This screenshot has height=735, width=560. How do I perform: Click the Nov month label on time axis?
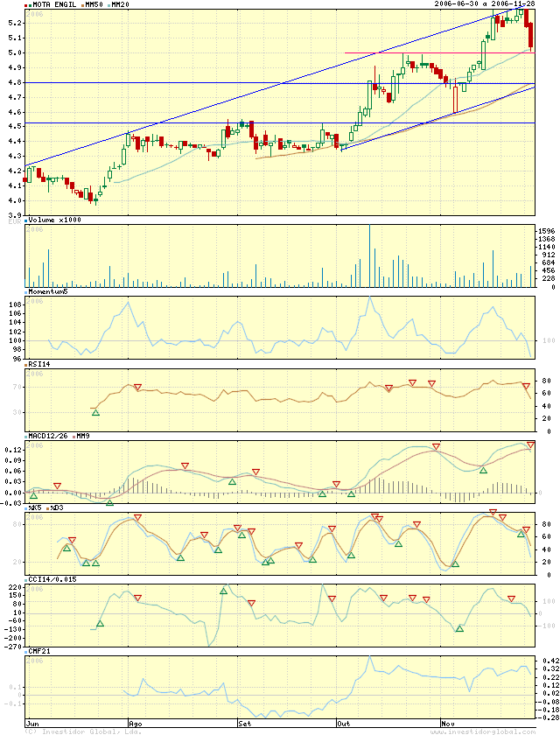pyautogui.click(x=448, y=724)
